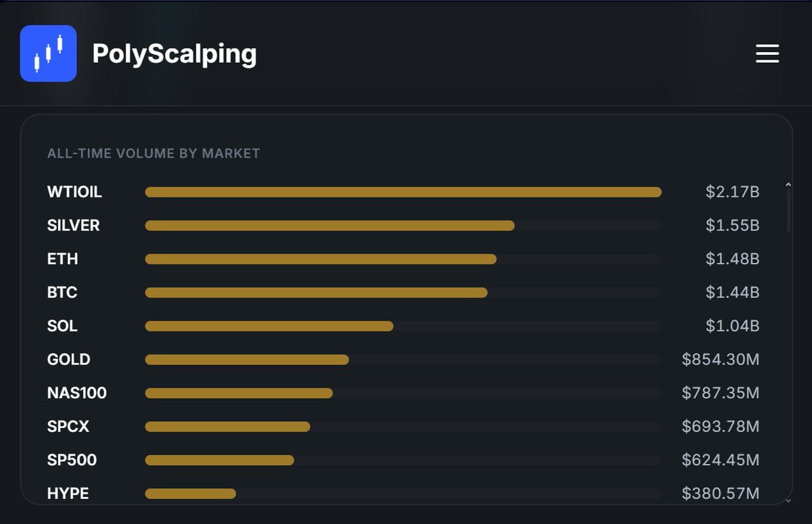Click the NAS100 market label
Screen dimensions: 812x524
tap(77, 393)
